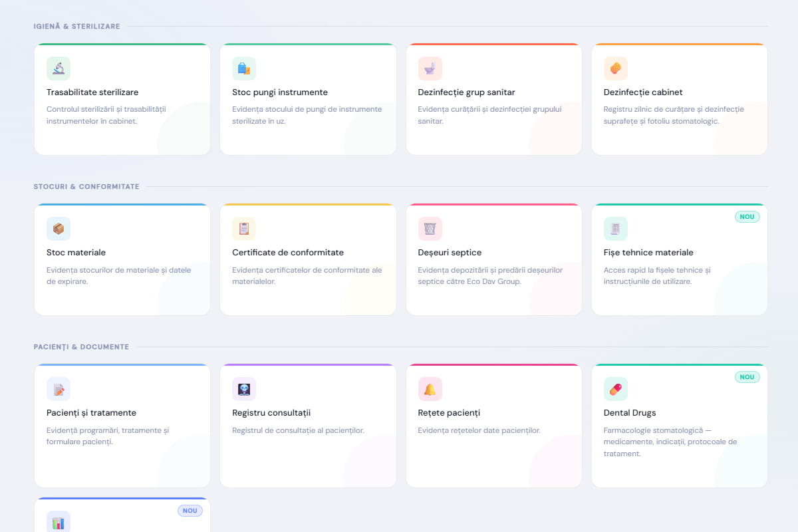Open Pacienți și tratamente title
The width and height of the screenshot is (798, 532).
[x=91, y=413]
